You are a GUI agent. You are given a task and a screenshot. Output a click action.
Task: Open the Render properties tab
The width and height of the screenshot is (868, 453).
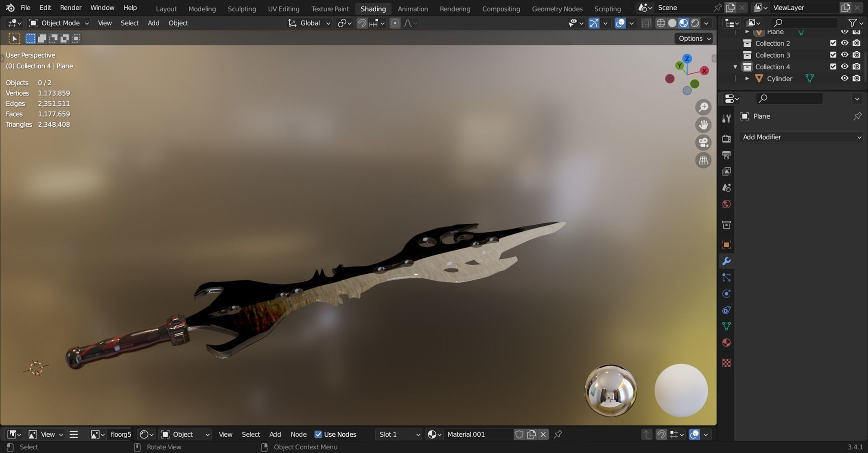[726, 139]
